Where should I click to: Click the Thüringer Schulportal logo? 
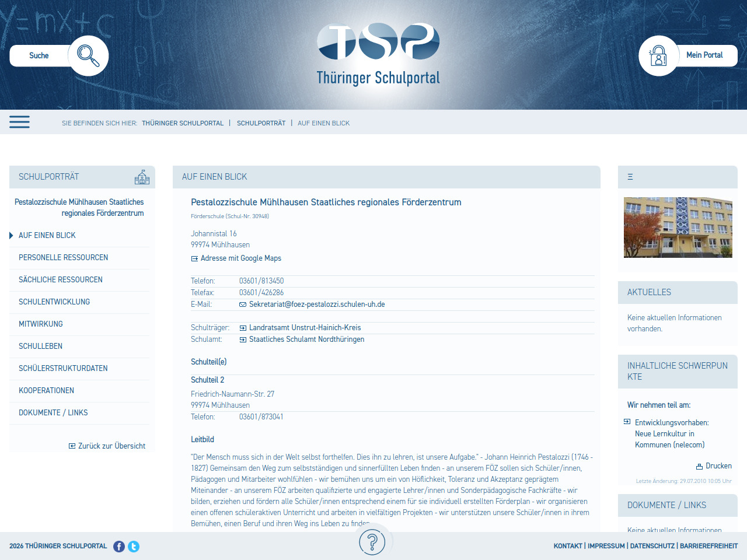click(378, 54)
